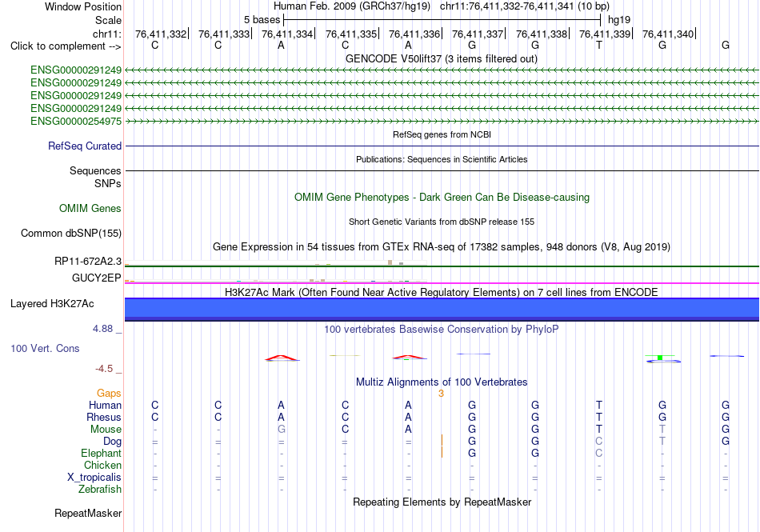The image size is (760, 532).
Task: Click the Sequences track label
Action: click(95, 170)
